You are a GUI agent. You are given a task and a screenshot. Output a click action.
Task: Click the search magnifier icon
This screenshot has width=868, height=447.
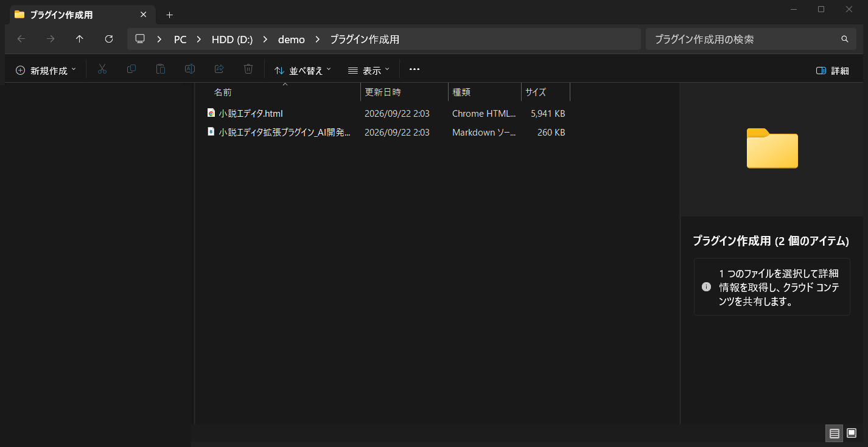tap(845, 39)
